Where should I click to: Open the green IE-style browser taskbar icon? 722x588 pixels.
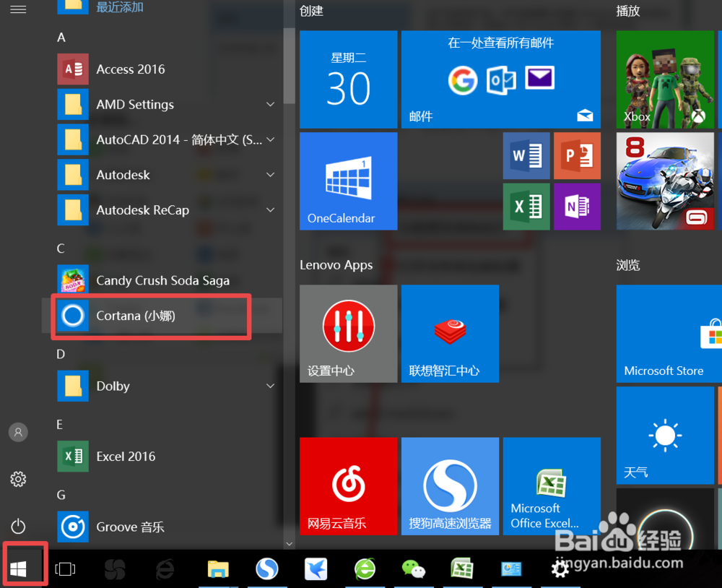365,569
